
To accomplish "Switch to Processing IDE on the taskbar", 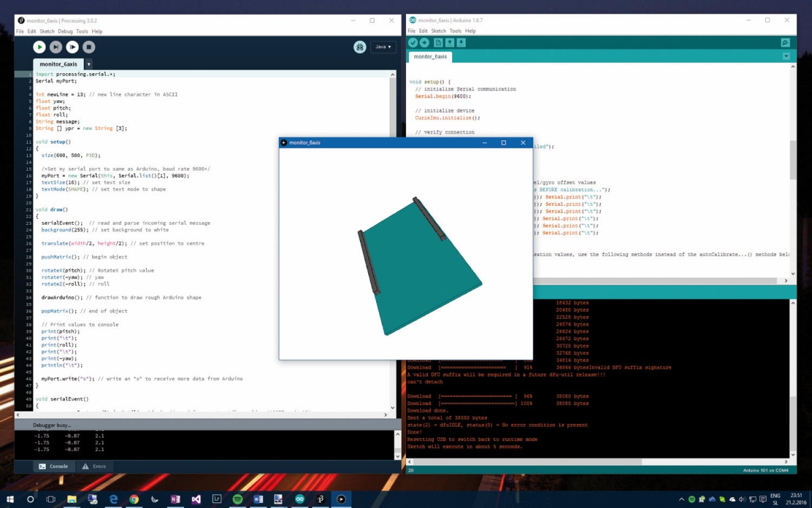I will point(320,499).
